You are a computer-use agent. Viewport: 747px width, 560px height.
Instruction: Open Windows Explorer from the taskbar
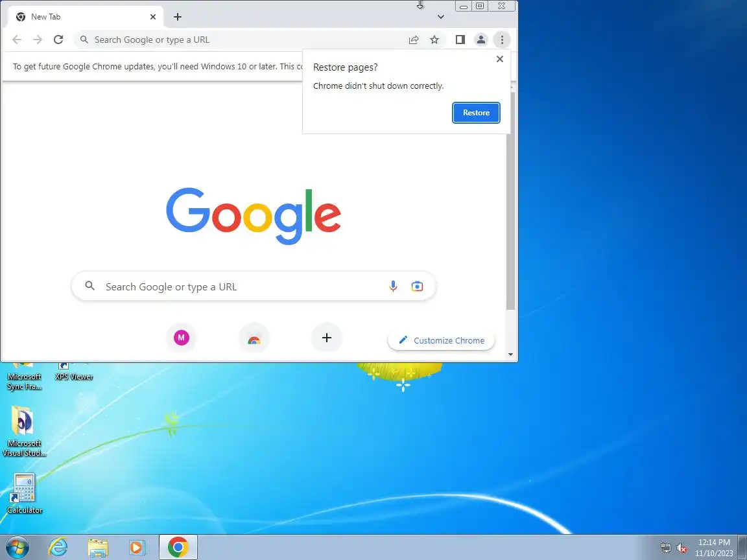point(98,548)
